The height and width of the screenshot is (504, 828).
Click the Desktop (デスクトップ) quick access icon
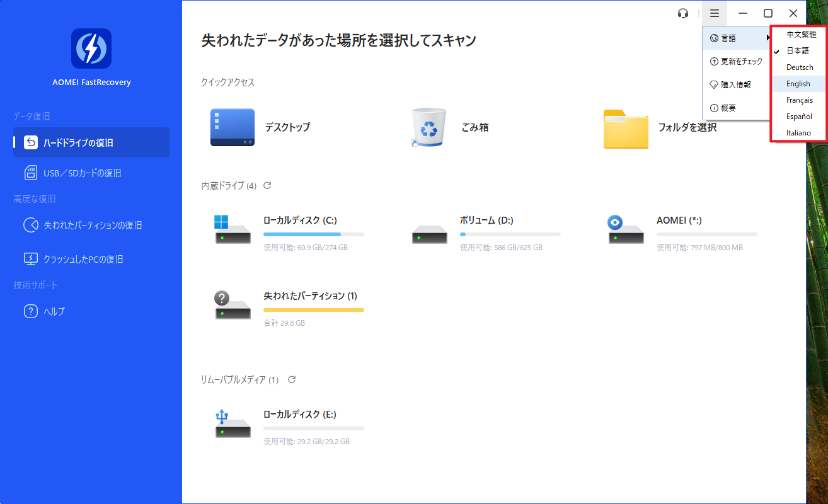232,127
